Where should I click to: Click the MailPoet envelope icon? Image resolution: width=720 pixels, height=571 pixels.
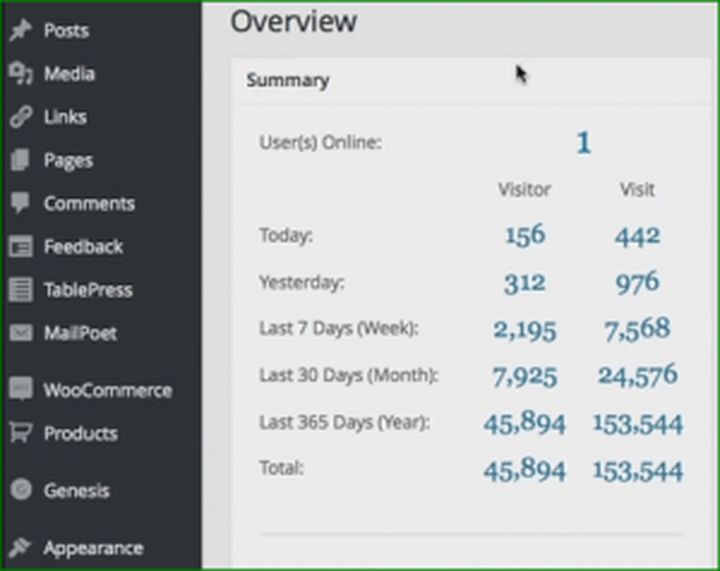[20, 333]
